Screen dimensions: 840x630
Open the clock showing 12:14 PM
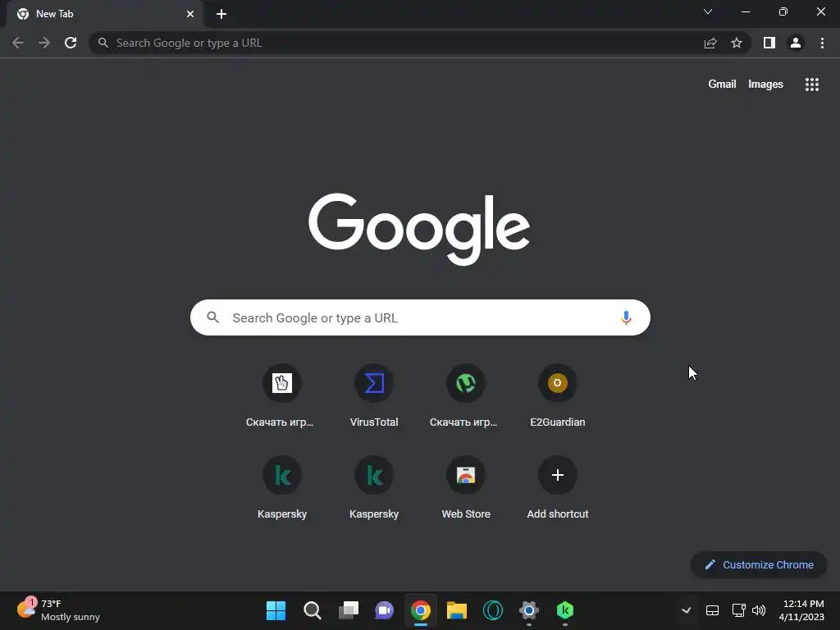pos(801,610)
